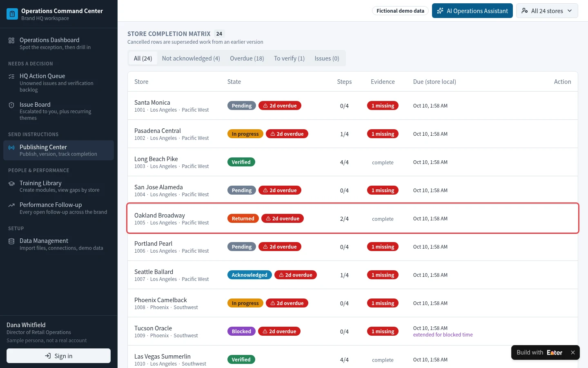Dismiss the Build with Eater banner

(573, 352)
